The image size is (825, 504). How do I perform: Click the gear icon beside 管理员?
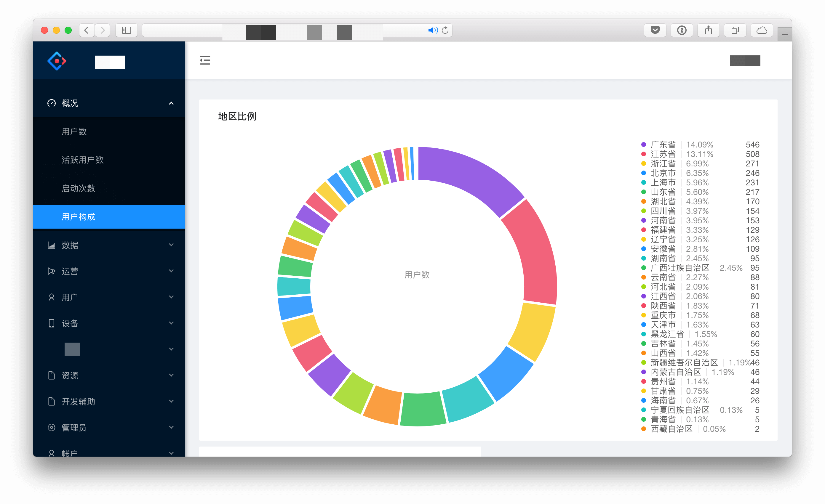coord(52,427)
